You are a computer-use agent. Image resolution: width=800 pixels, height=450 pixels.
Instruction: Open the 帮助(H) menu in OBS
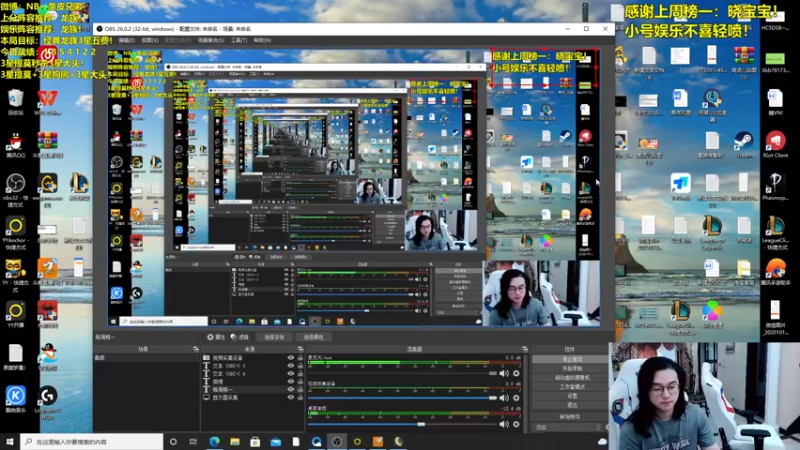point(262,40)
